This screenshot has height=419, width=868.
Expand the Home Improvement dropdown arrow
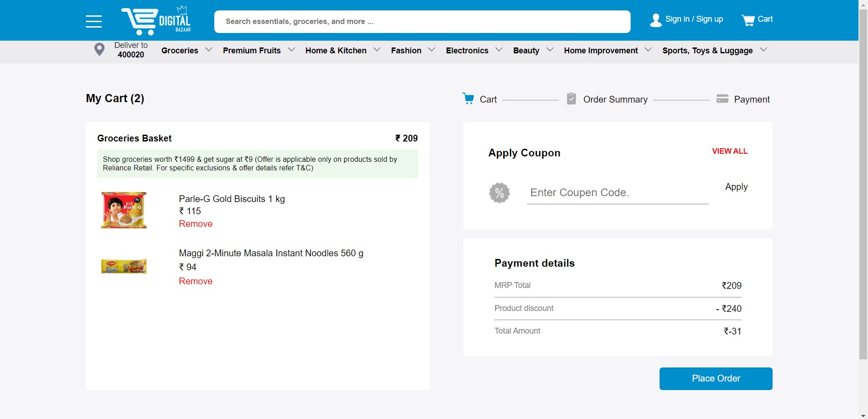point(648,50)
